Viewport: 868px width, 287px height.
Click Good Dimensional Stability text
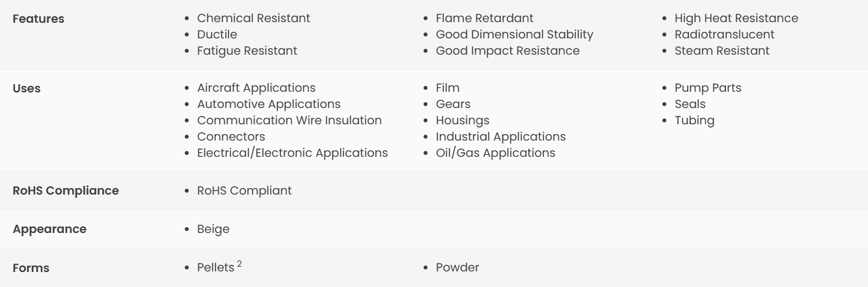(514, 34)
